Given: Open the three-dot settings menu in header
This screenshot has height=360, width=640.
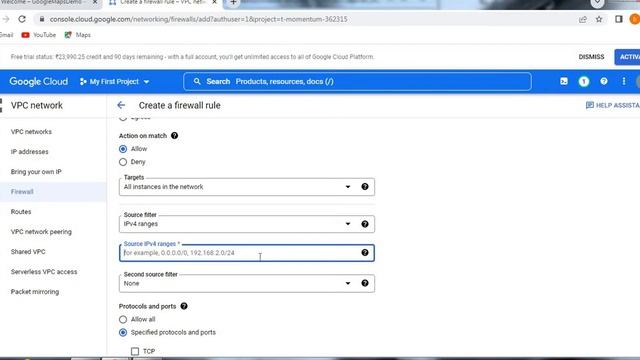Looking at the screenshot, I should 624,82.
